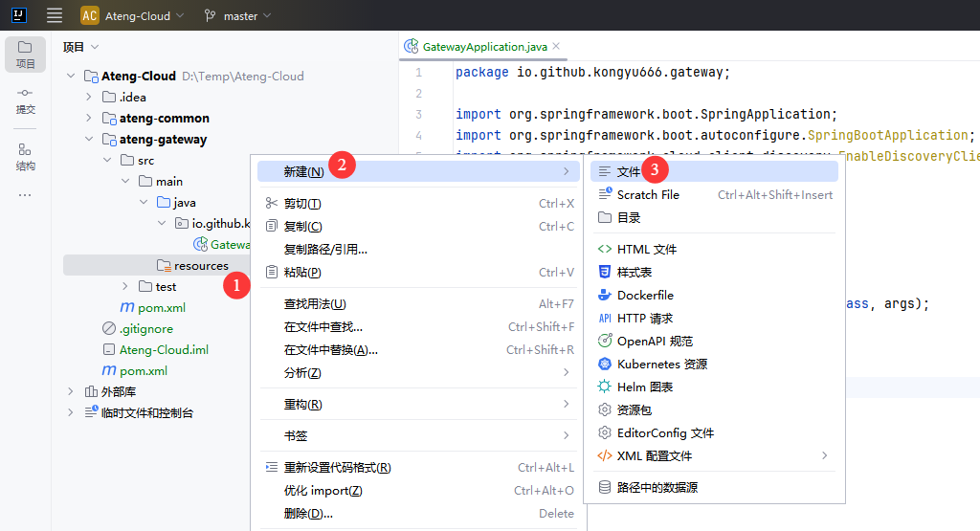Open the hamburger main menu icon
980x531 pixels.
pyautogui.click(x=55, y=15)
